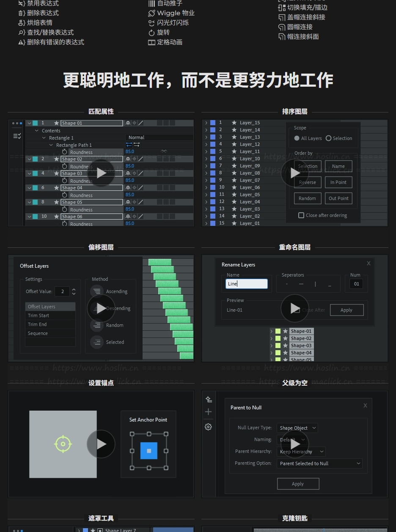Click the blue label swatch of Layer_15
Screen dimensions: 396x532
[213, 123]
